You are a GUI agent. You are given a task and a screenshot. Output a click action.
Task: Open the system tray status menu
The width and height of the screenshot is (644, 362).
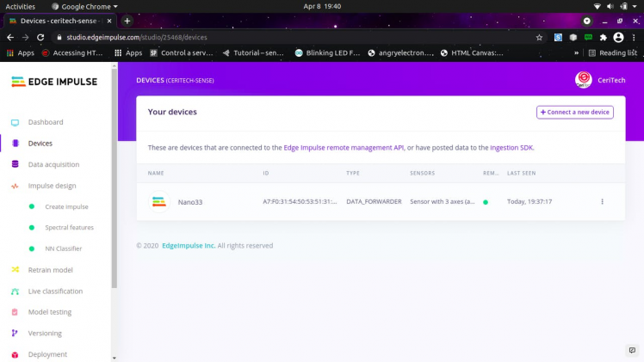coord(616,7)
